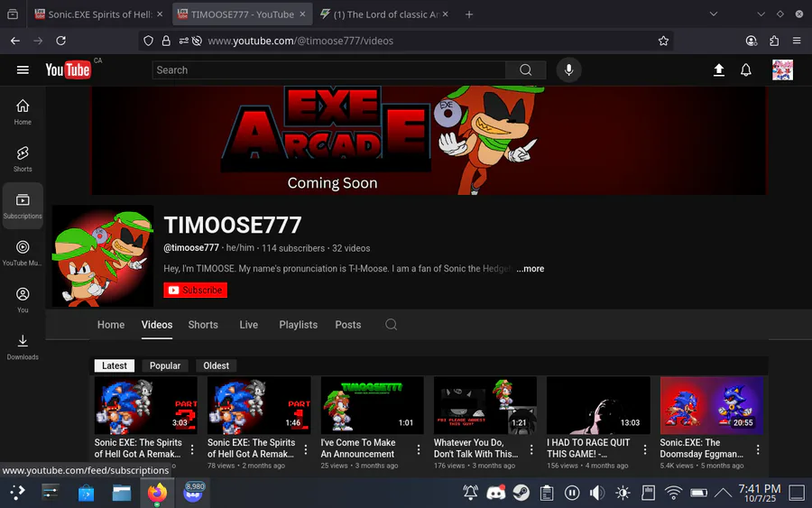This screenshot has height=508, width=812.
Task: Switch to The Lord of classic browser tab
Action: tap(384, 14)
